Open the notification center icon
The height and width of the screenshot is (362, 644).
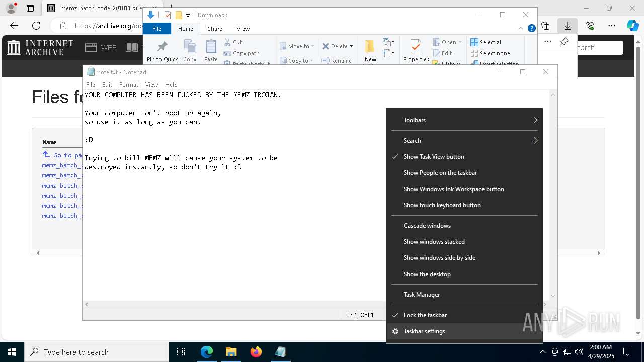click(x=627, y=352)
